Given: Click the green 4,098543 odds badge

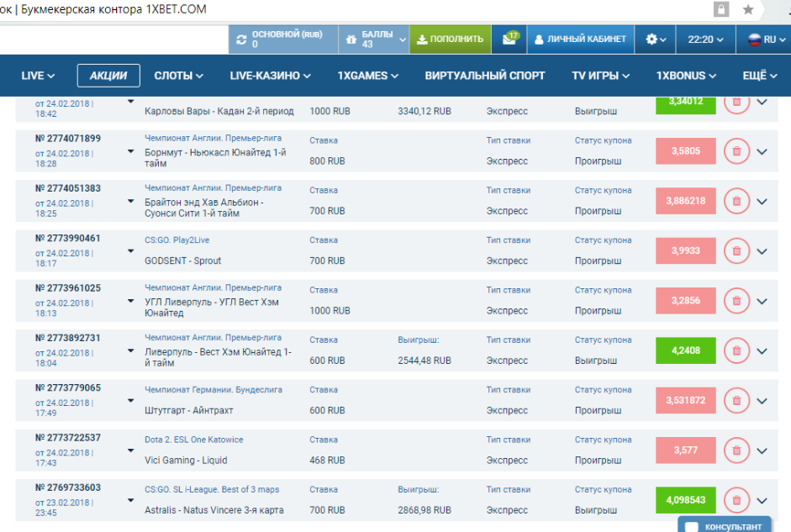Looking at the screenshot, I should pos(686,500).
